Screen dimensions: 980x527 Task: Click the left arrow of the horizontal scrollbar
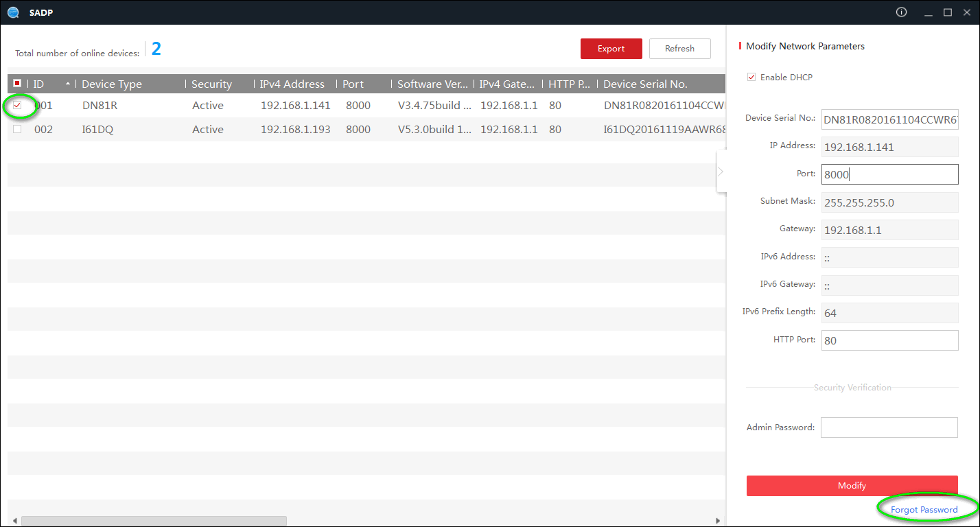pyautogui.click(x=14, y=519)
